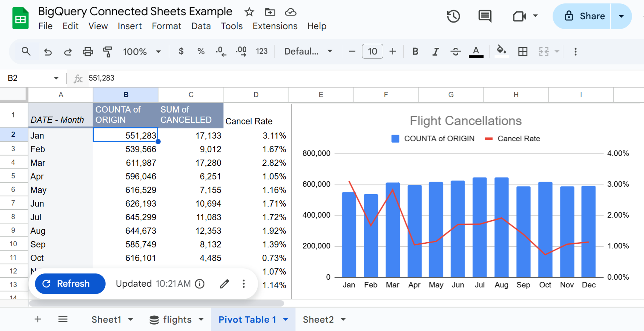Edit the pivot table with pencil icon
This screenshot has height=331, width=644.
coord(224,284)
